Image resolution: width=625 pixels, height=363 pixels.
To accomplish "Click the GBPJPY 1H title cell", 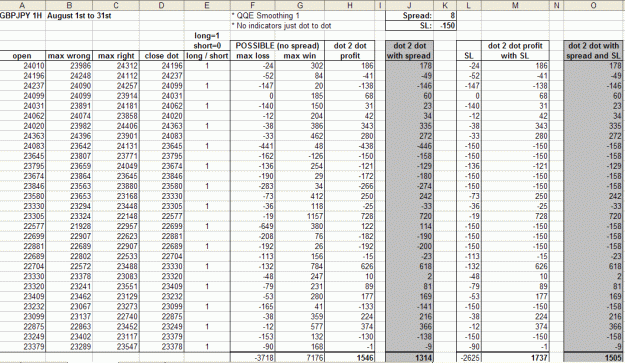I will click(22, 16).
